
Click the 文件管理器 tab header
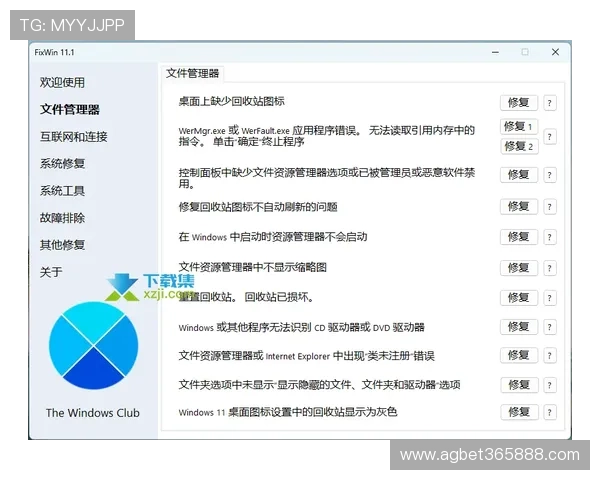[x=192, y=73]
